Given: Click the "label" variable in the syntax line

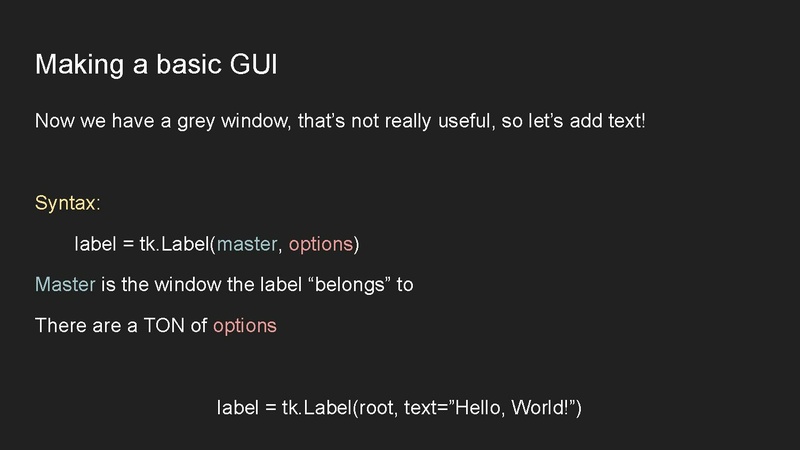Looking at the screenshot, I should coord(94,244).
